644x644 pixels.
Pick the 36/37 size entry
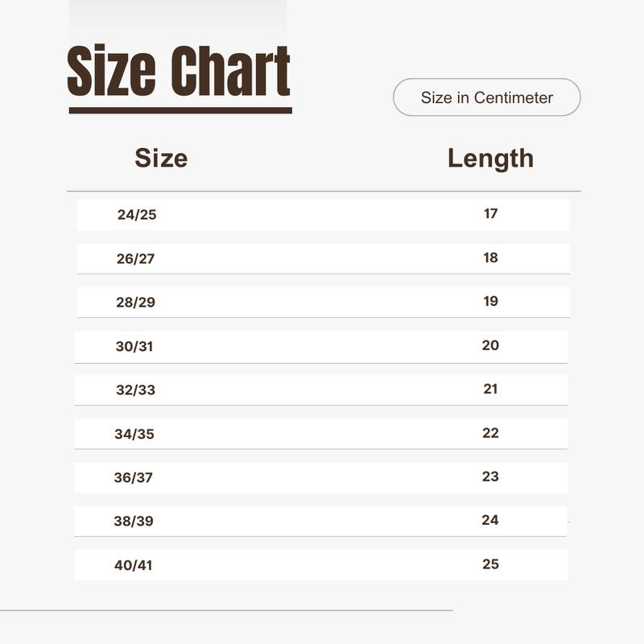[x=133, y=477]
